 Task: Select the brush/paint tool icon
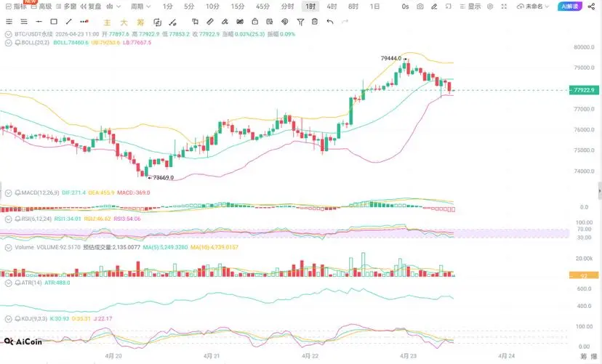225,22
